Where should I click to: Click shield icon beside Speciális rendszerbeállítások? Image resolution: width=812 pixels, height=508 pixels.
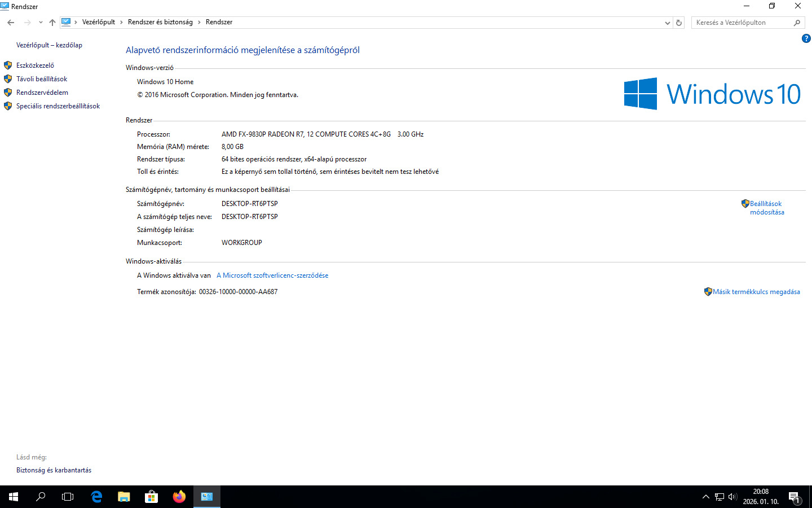coord(8,106)
